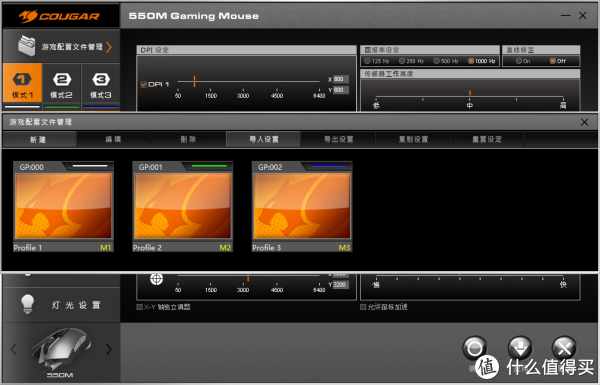The width and height of the screenshot is (600, 385).
Task: Select 500 Hz polling rate
Action: [x=436, y=61]
